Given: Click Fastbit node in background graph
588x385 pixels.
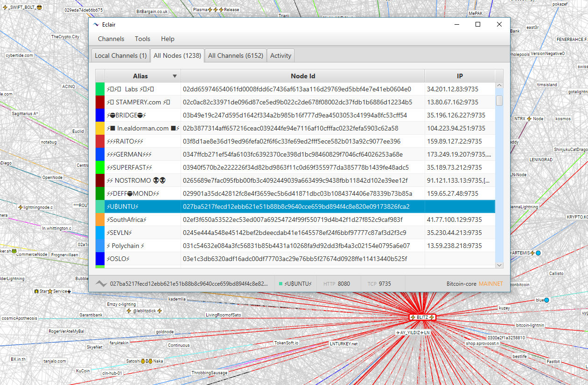Looking at the screenshot, I should pos(553,362).
